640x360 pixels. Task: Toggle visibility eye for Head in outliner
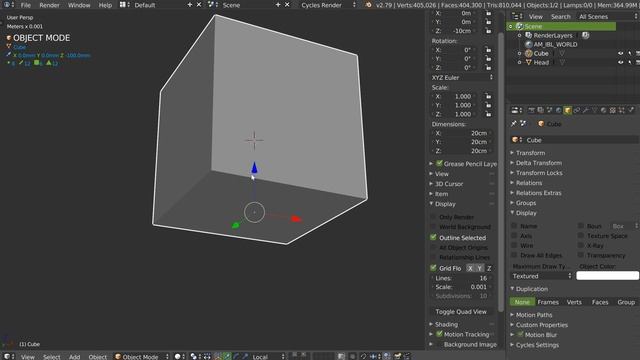(620, 62)
